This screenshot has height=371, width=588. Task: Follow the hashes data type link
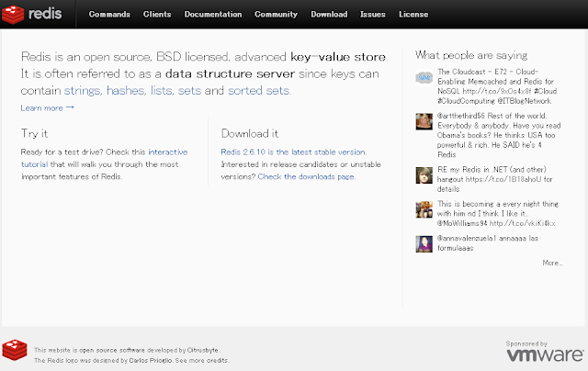[x=126, y=91]
